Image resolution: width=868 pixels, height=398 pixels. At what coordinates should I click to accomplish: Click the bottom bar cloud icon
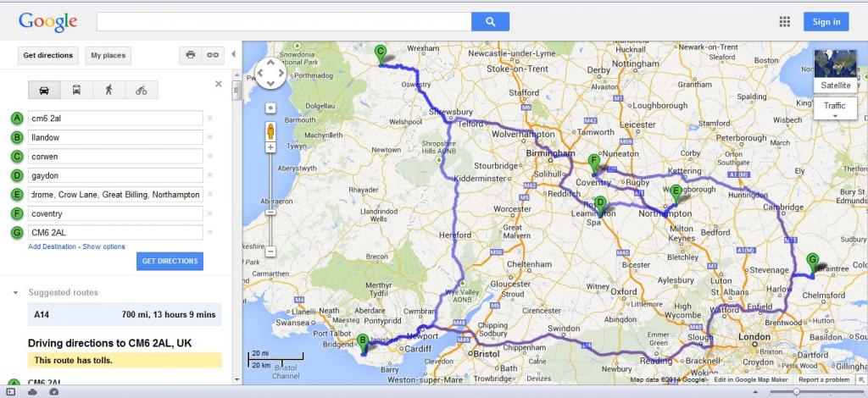[x=33, y=392]
